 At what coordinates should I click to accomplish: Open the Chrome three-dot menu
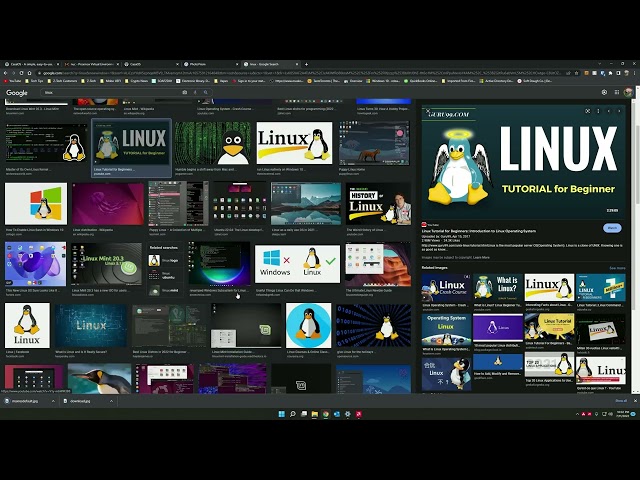tap(635, 73)
